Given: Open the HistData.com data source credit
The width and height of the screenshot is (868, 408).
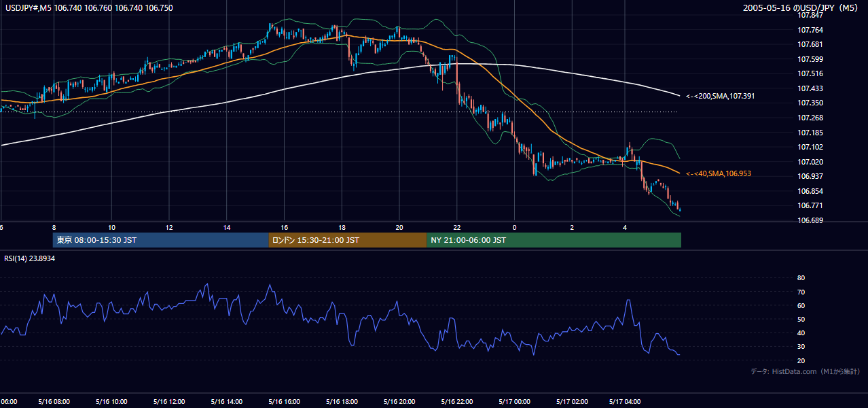Looking at the screenshot, I should click(805, 371).
